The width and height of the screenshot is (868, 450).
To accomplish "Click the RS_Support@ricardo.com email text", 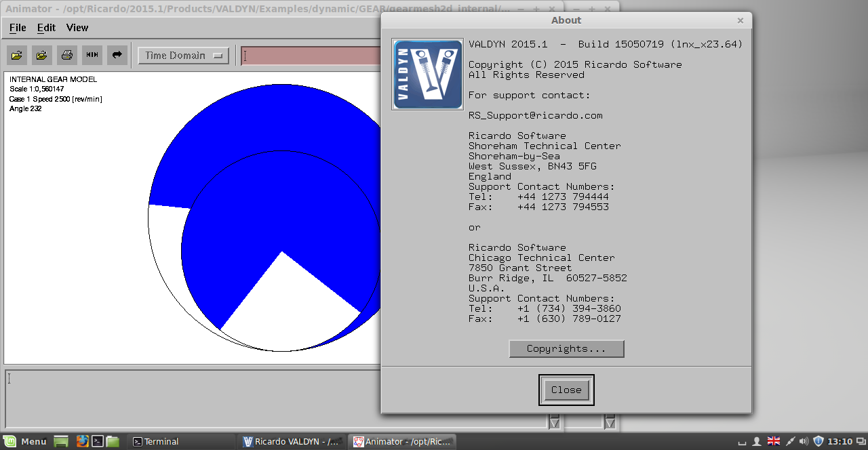I will [x=536, y=115].
